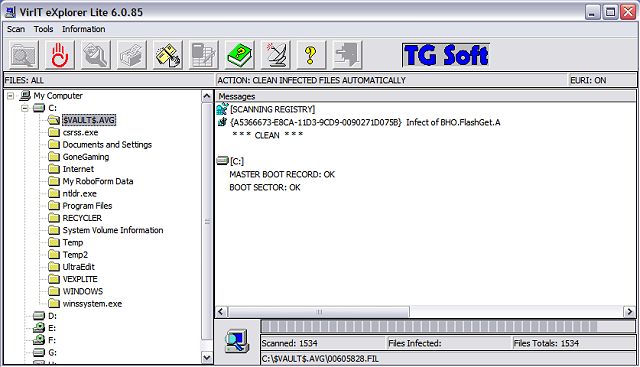Open the Scan menu
The image size is (640, 367).
(x=16, y=29)
